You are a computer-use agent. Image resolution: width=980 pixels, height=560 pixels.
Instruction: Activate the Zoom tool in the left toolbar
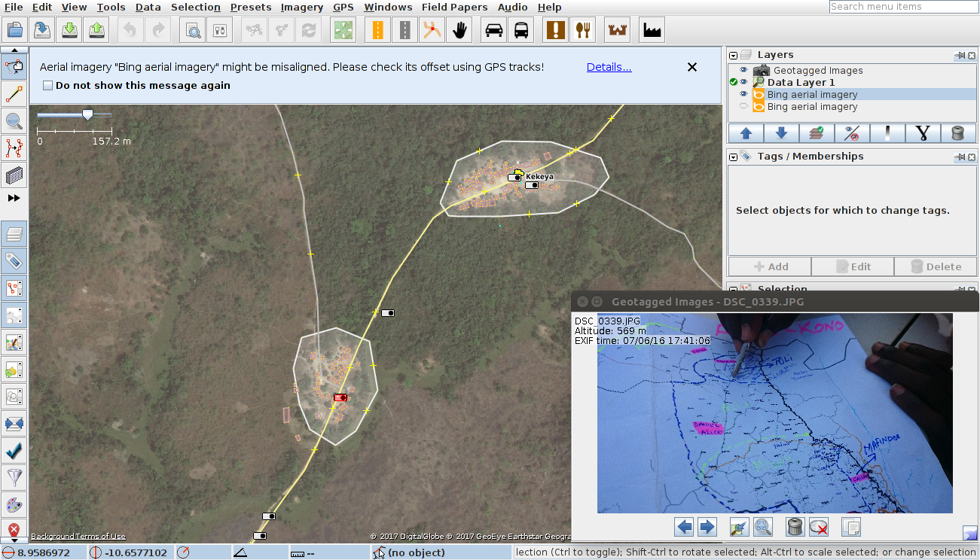pyautogui.click(x=14, y=120)
